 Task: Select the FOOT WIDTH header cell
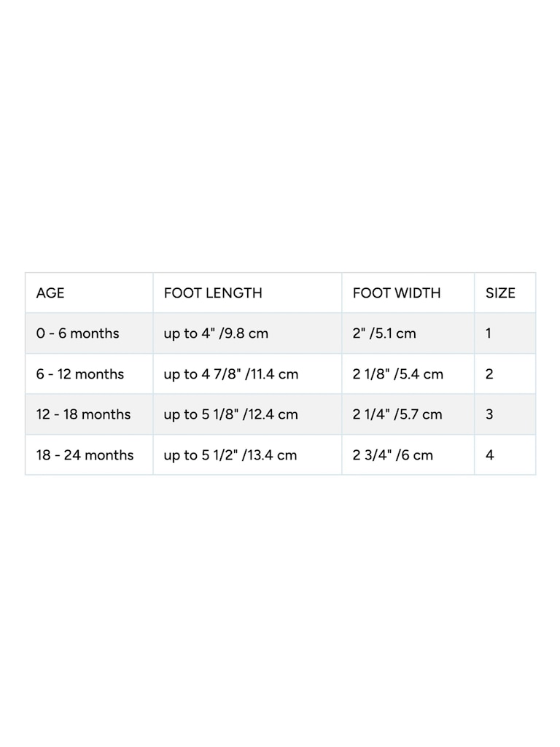[x=397, y=293]
